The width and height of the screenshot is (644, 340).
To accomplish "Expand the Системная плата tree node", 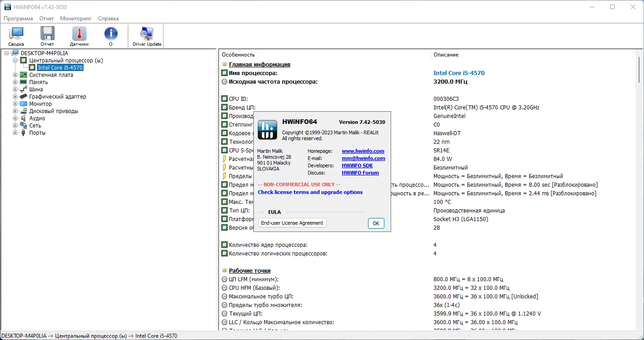I will pos(15,75).
